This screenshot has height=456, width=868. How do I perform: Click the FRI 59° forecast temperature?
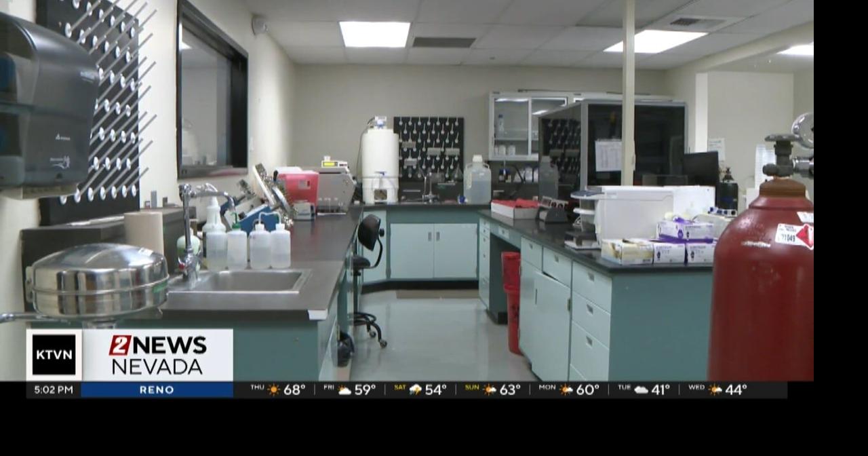(365, 390)
